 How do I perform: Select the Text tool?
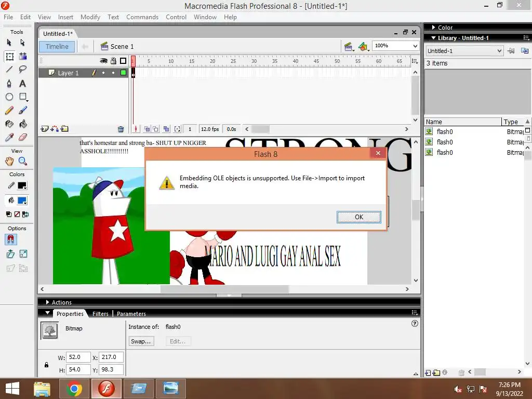(23, 84)
